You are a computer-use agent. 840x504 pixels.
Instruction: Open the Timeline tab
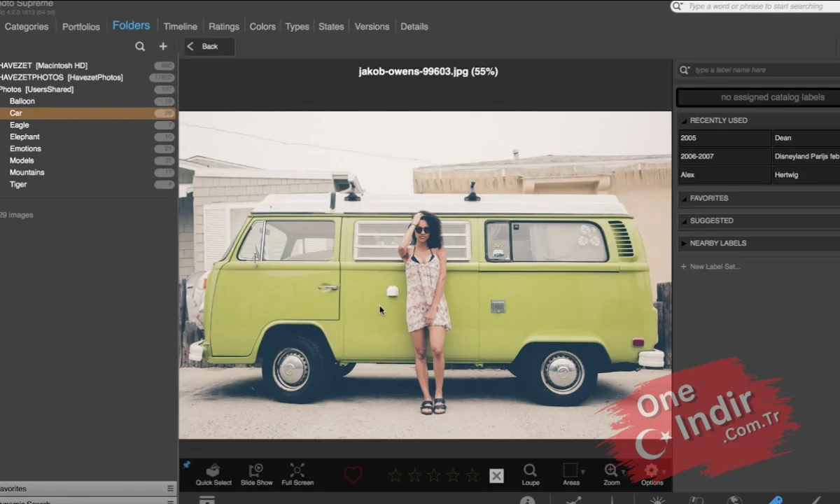pos(181,27)
